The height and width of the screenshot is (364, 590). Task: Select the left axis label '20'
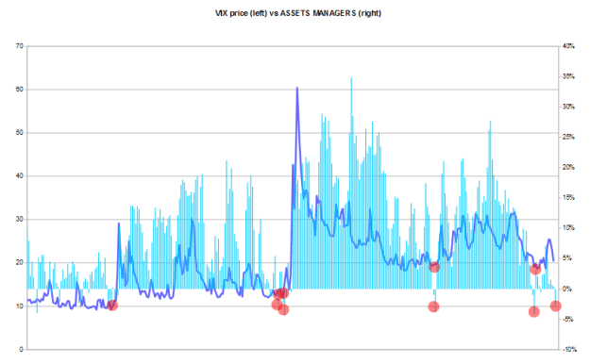click(x=19, y=262)
